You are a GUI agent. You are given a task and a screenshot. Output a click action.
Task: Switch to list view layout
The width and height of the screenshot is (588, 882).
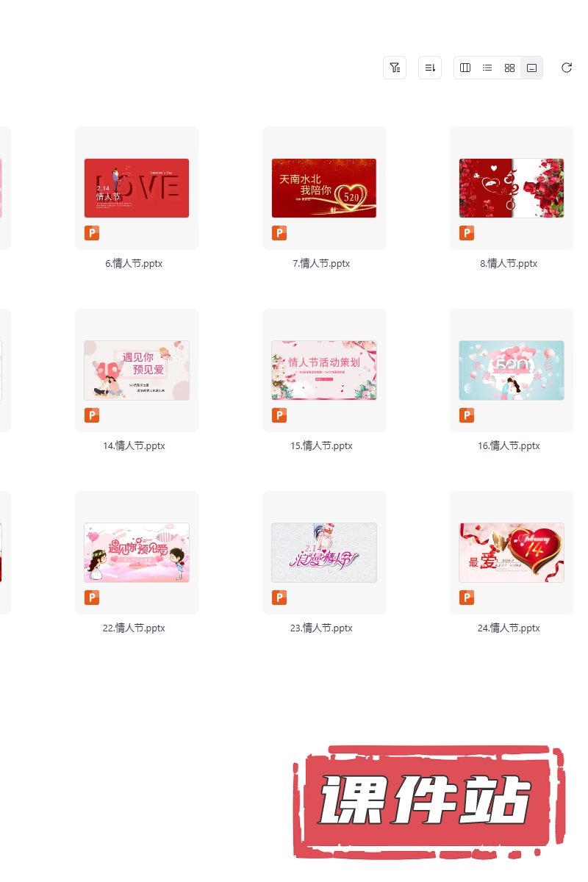pyautogui.click(x=487, y=68)
